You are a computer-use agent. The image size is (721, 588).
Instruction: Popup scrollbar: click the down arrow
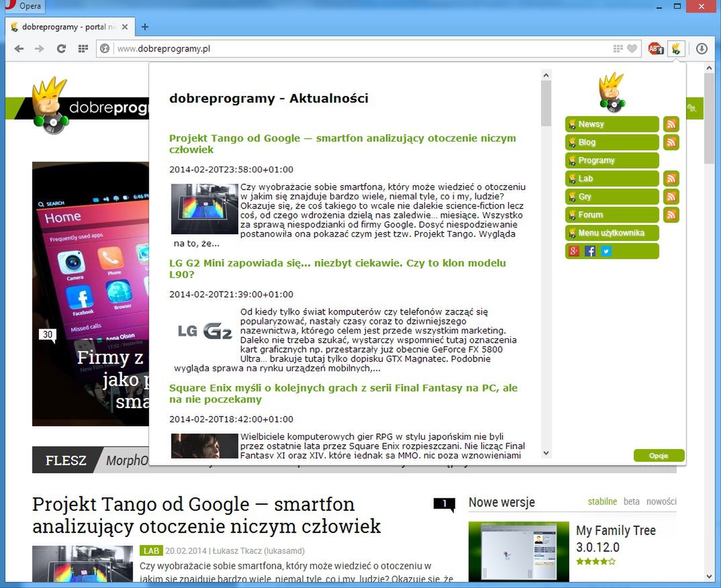(x=546, y=453)
